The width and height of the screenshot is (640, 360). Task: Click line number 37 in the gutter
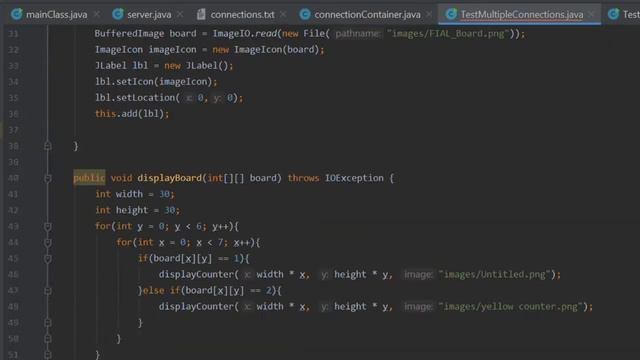coord(13,130)
